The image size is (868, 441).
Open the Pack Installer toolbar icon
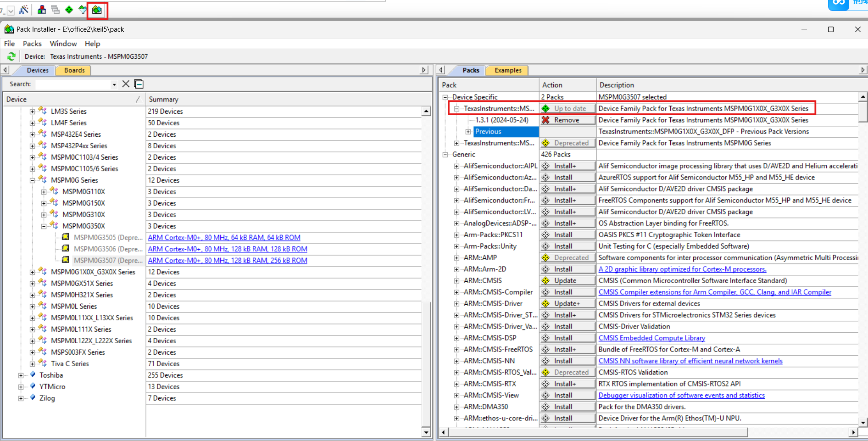pyautogui.click(x=96, y=10)
